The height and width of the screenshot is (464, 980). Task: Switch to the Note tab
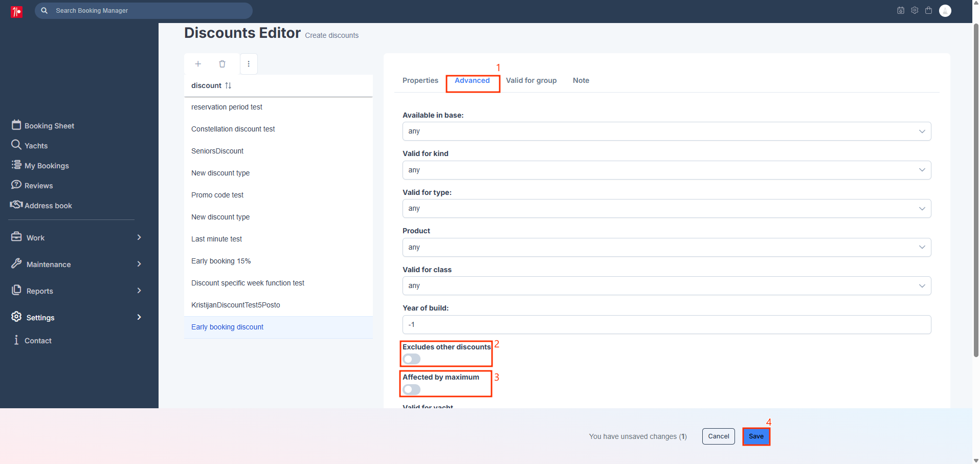click(581, 80)
